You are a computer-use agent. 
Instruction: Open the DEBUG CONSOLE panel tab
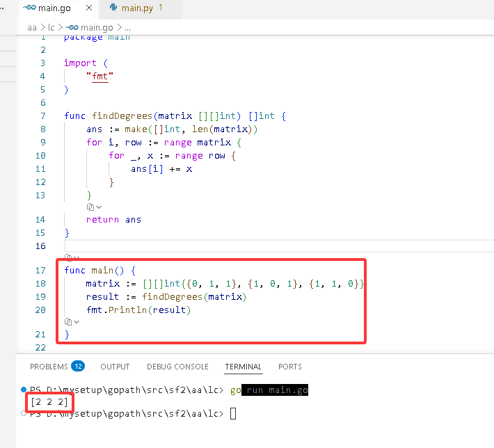(177, 367)
